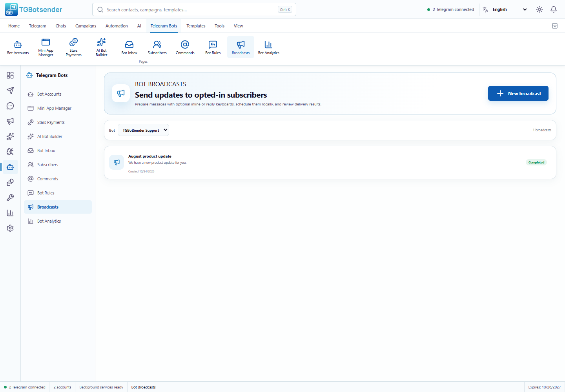Select Bot Rules in the ribbon

coord(213,47)
